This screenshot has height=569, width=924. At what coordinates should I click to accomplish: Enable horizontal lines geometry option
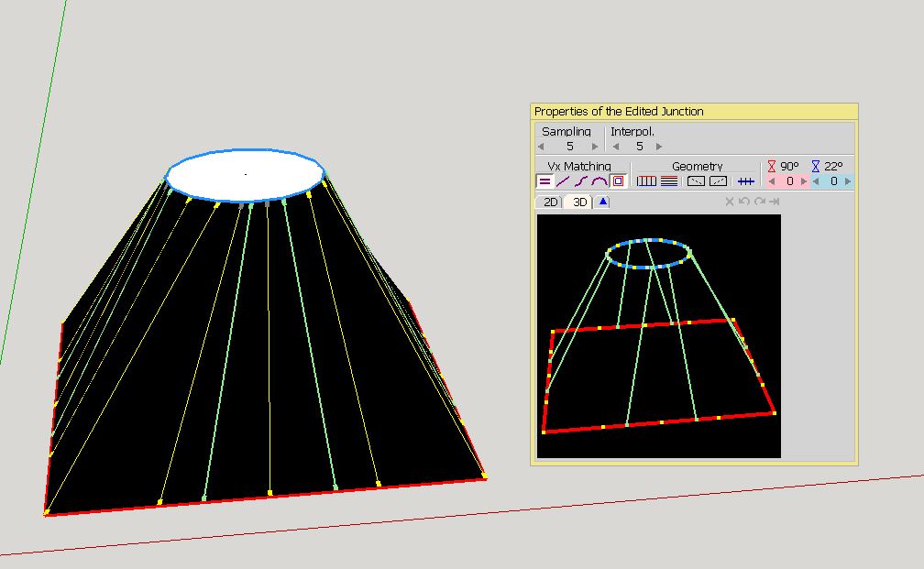pyautogui.click(x=669, y=181)
